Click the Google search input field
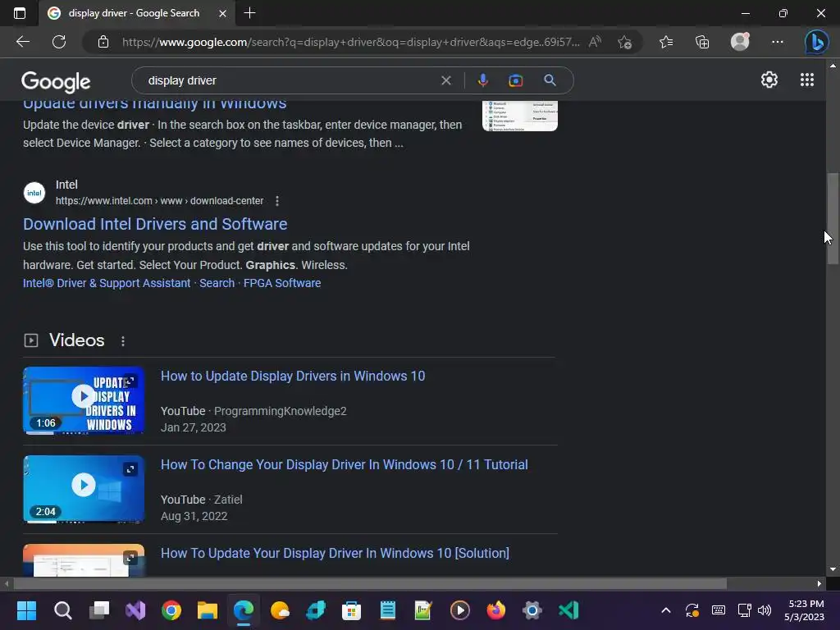 coord(290,80)
